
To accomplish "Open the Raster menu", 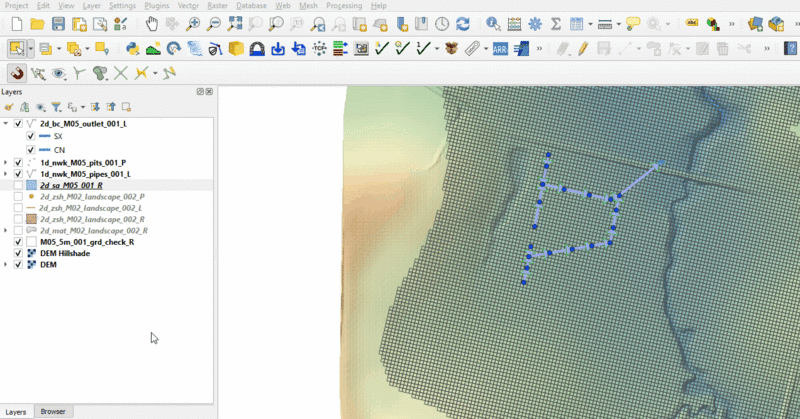I will (x=217, y=5).
